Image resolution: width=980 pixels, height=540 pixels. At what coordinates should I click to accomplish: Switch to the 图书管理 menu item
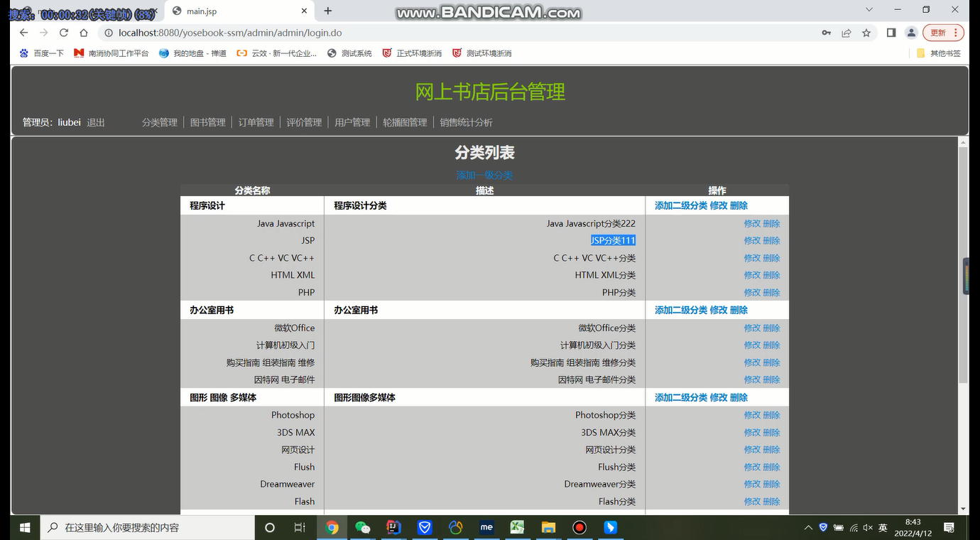tap(207, 121)
